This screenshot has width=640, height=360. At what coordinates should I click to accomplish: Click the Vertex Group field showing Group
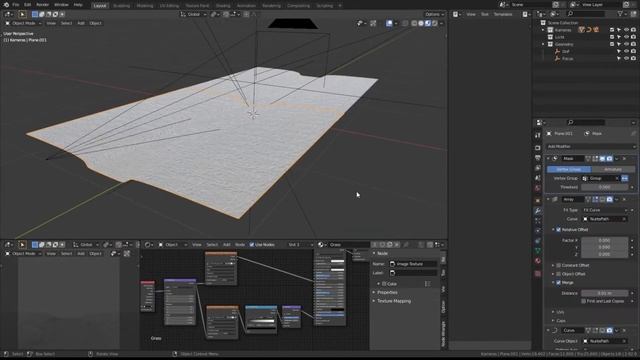click(601, 178)
